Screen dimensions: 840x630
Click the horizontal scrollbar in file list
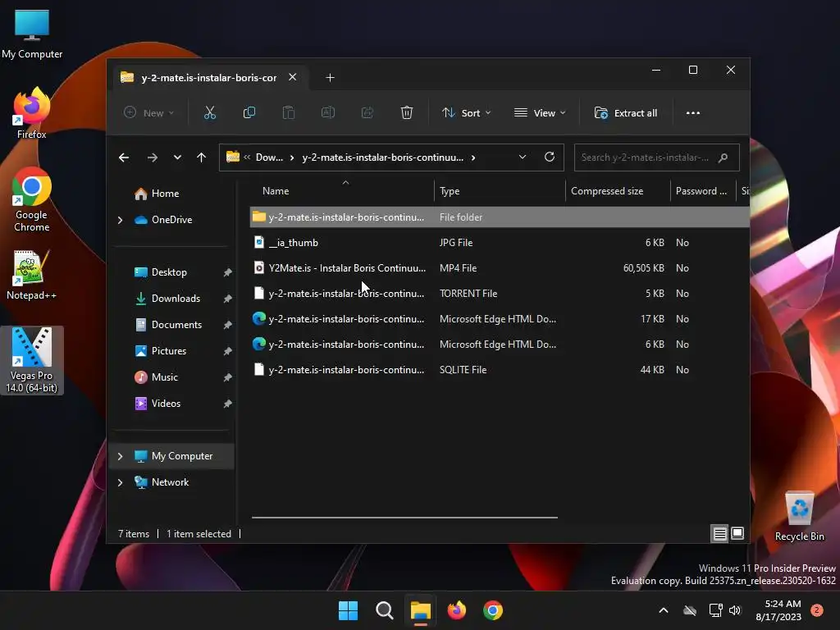pos(404,518)
